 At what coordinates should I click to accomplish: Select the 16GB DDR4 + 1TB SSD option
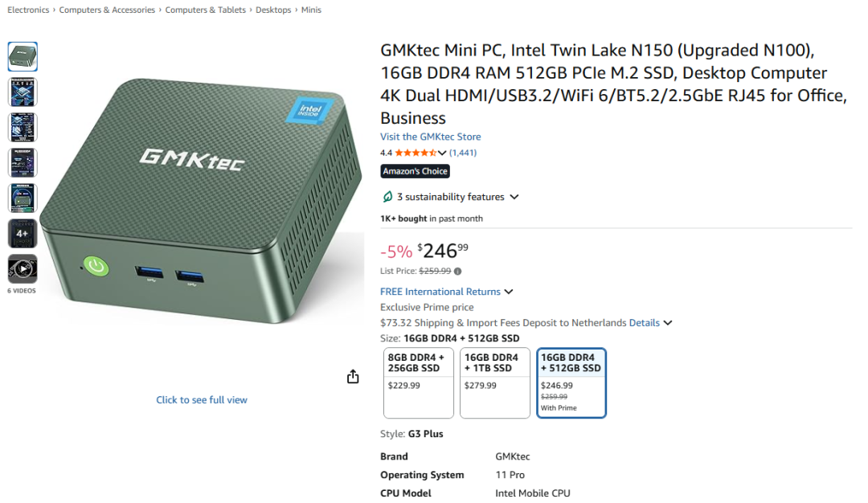click(x=494, y=383)
